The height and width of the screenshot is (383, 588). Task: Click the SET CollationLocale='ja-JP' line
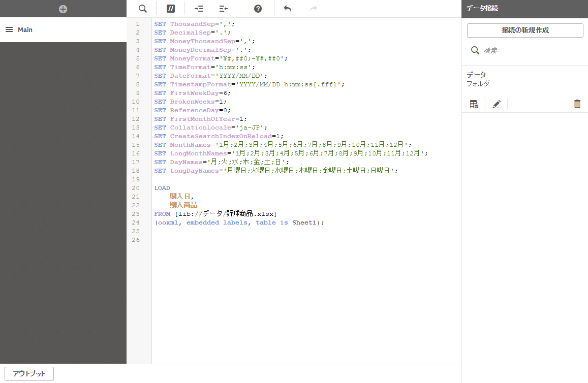point(211,127)
